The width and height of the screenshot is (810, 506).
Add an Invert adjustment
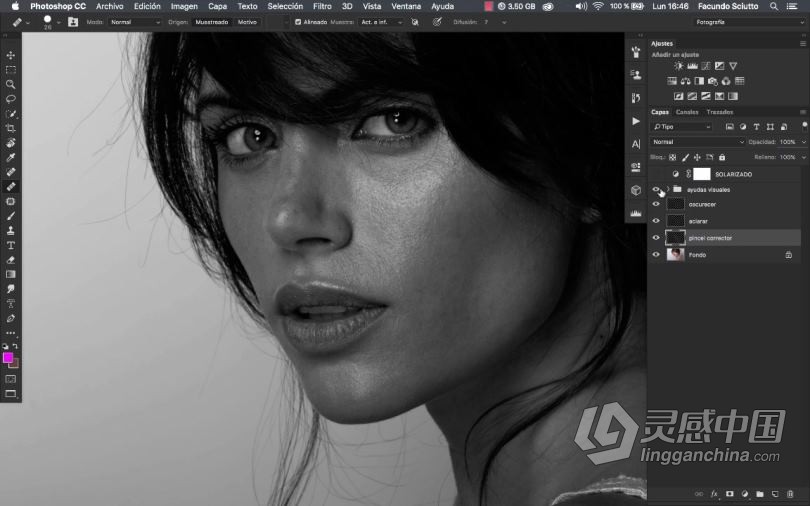679,96
